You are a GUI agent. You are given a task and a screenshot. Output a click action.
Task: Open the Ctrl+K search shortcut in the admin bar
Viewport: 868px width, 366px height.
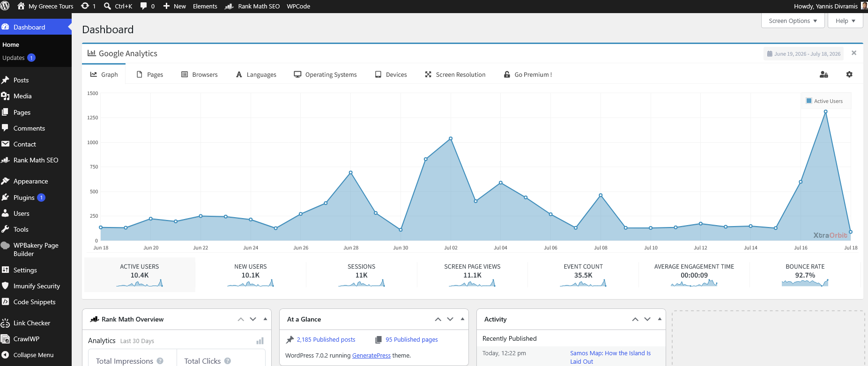click(x=118, y=6)
